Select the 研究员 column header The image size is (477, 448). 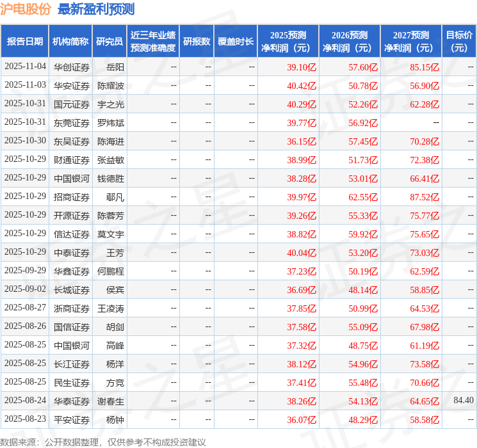pos(109,42)
